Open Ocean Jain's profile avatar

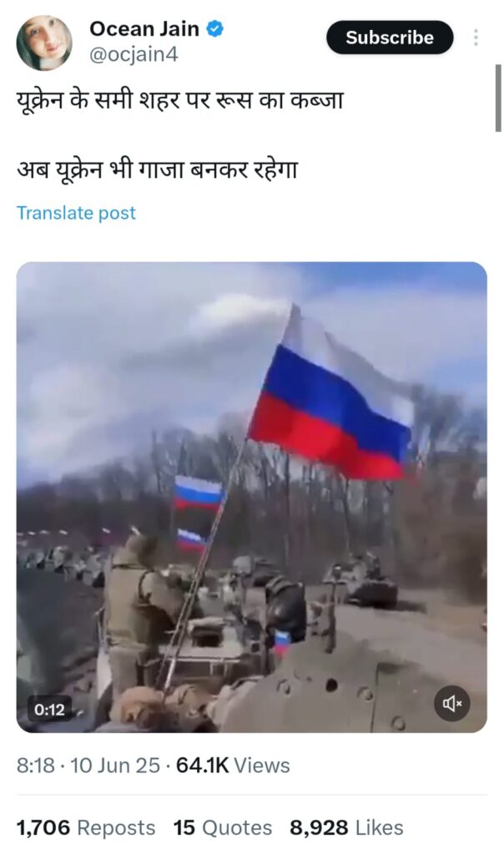pyautogui.click(x=43, y=43)
